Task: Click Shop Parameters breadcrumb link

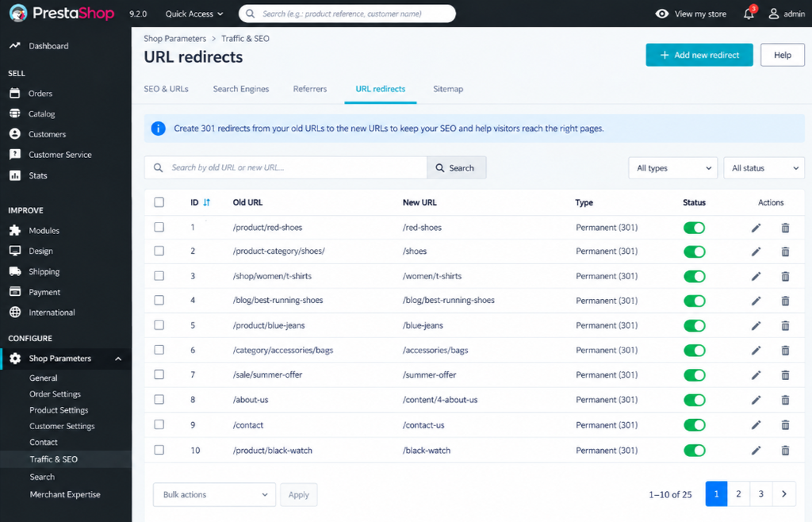Action: 174,38
